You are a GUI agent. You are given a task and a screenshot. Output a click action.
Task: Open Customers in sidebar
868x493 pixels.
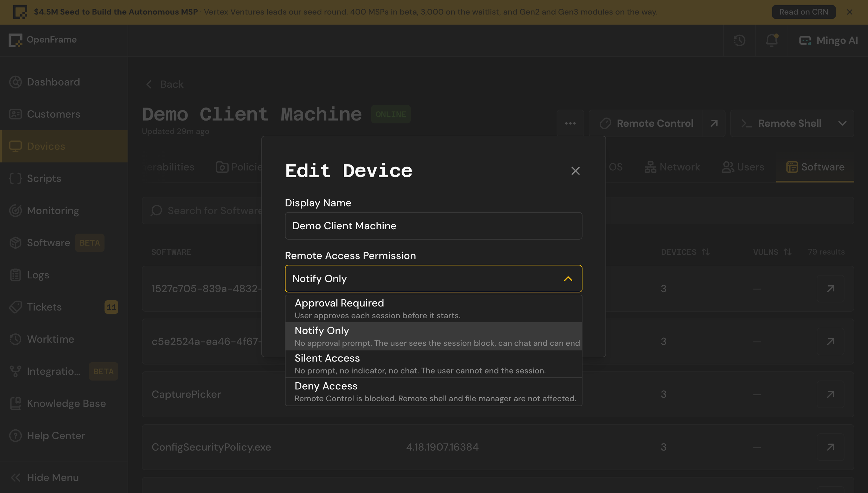pos(64,114)
